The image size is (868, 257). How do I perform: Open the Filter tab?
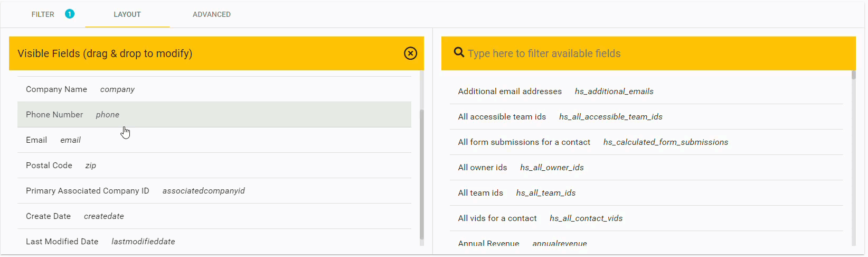43,14
